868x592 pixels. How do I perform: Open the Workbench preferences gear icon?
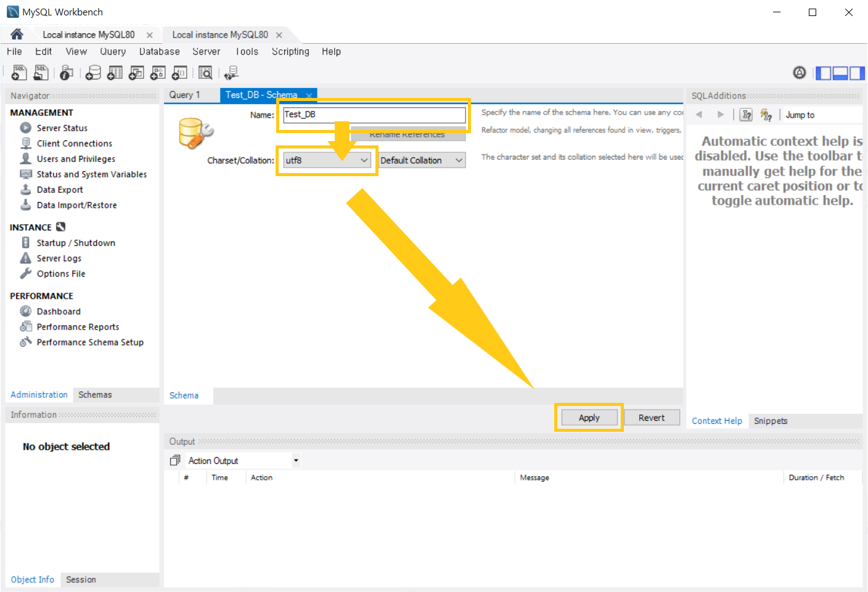coord(800,73)
